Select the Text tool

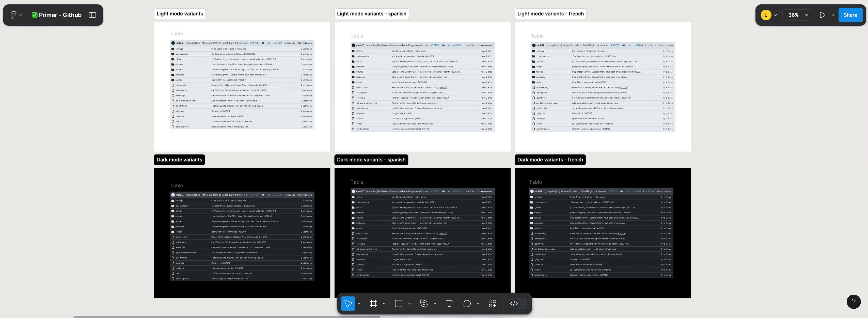(449, 304)
